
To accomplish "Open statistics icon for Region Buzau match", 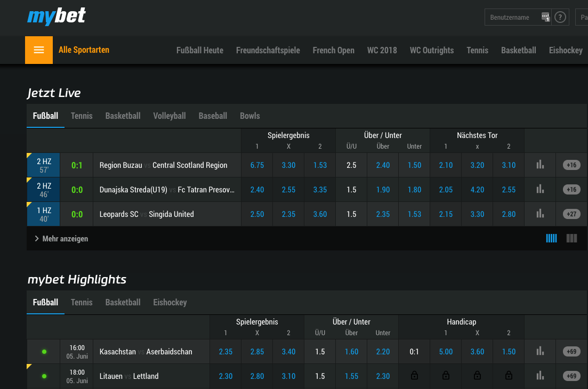I will click(x=540, y=165).
